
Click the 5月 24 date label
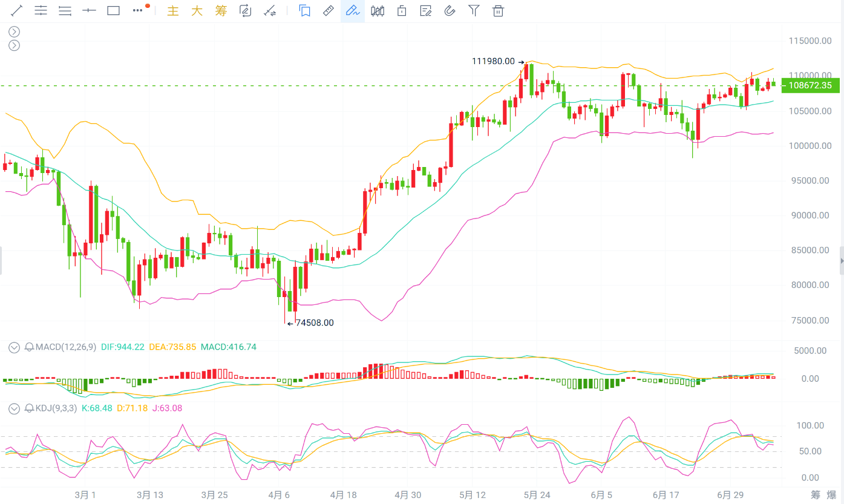[537, 495]
